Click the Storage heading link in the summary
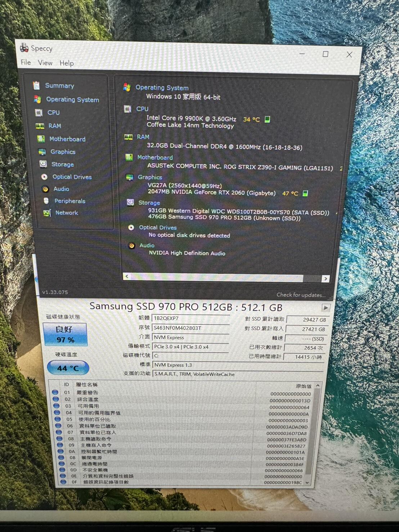399x532 pixels. pyautogui.click(x=149, y=203)
